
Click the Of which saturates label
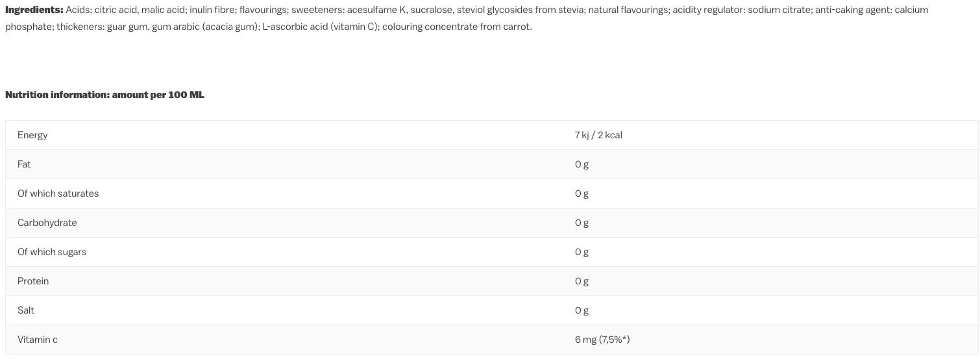pyautogui.click(x=58, y=193)
